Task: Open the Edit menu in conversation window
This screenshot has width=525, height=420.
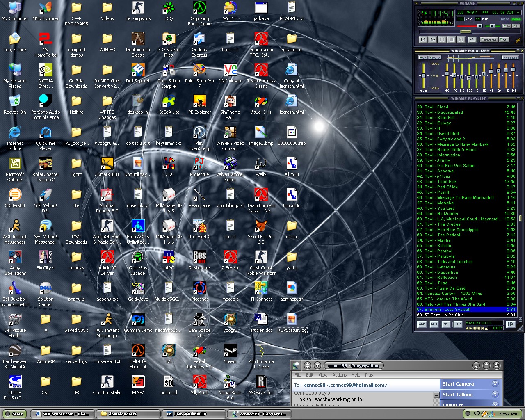Action: (310, 375)
